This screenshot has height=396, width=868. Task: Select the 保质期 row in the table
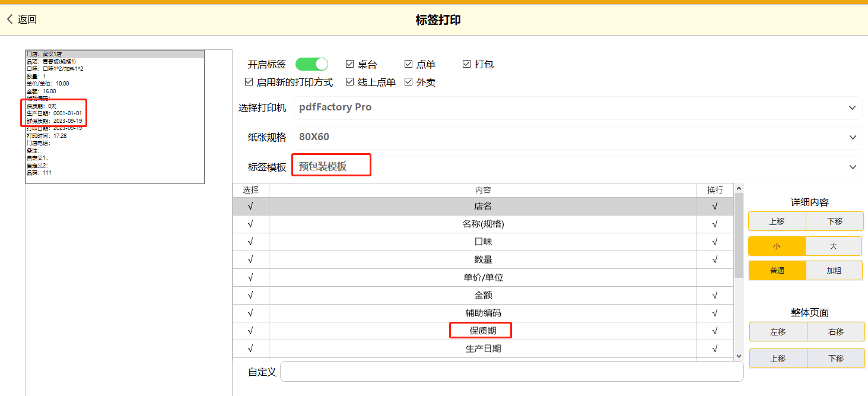(482, 331)
